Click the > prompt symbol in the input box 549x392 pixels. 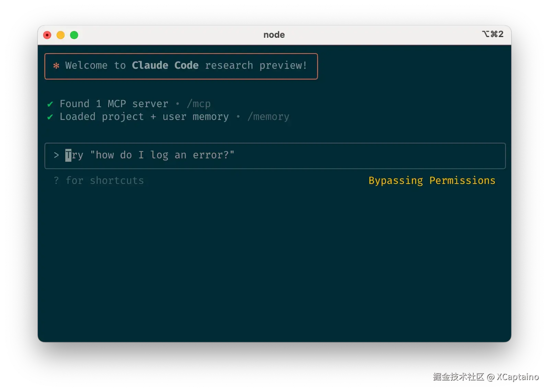point(56,155)
